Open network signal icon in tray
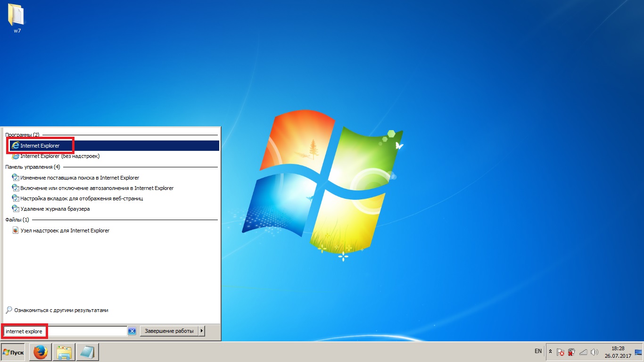644x362 pixels. pyautogui.click(x=583, y=352)
